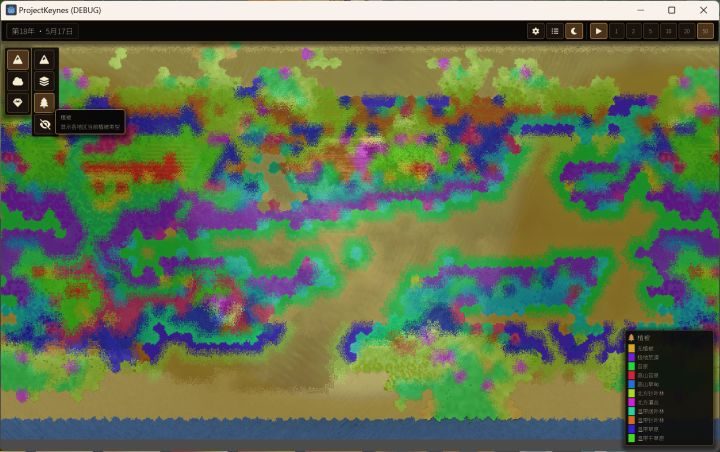Hide overlay with crossed-eye icon
The width and height of the screenshot is (720, 452).
coord(44,124)
